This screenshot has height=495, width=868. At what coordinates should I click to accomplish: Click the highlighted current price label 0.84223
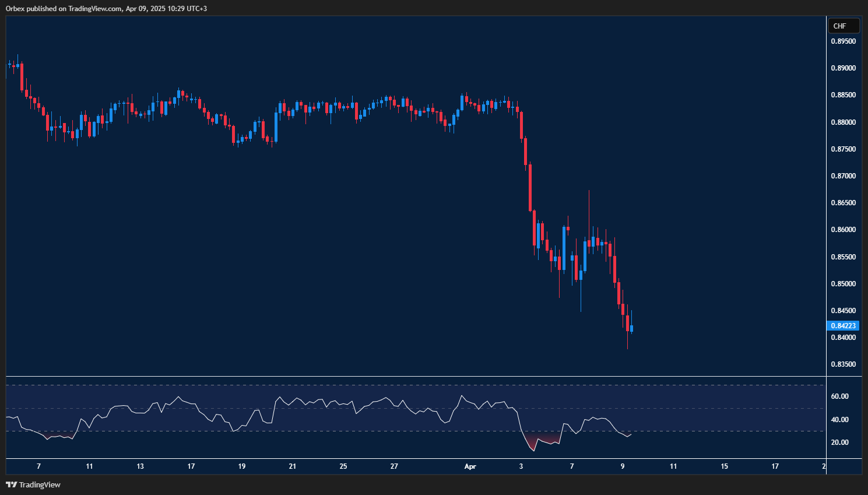point(844,325)
